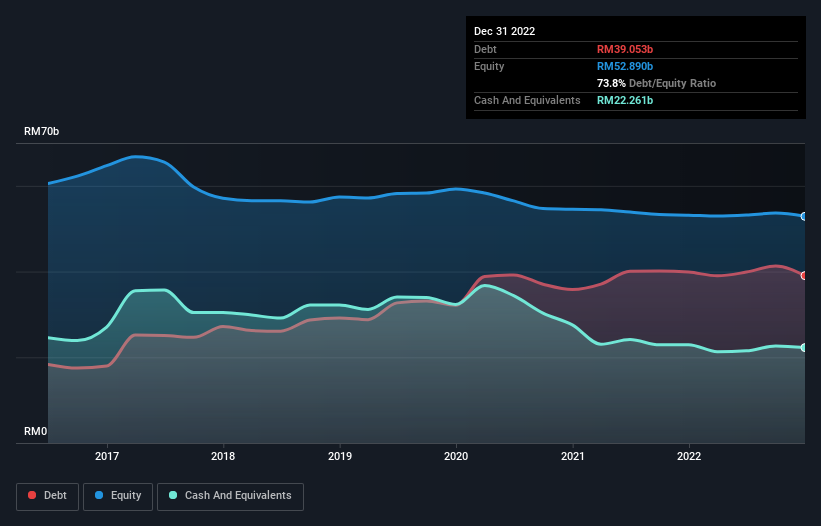Click the RM0 y-axis label

point(36,431)
